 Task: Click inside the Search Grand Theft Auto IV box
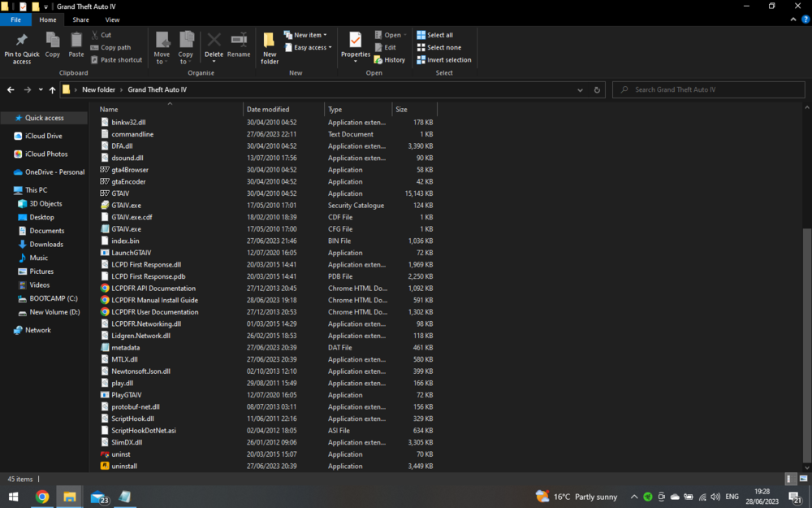(706, 89)
